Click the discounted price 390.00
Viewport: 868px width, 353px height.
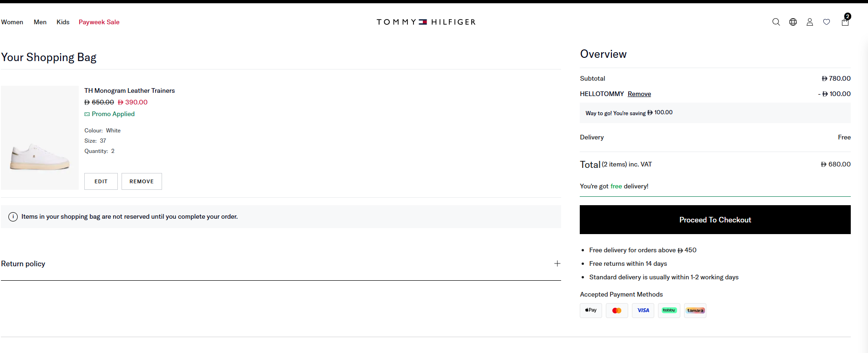133,102
